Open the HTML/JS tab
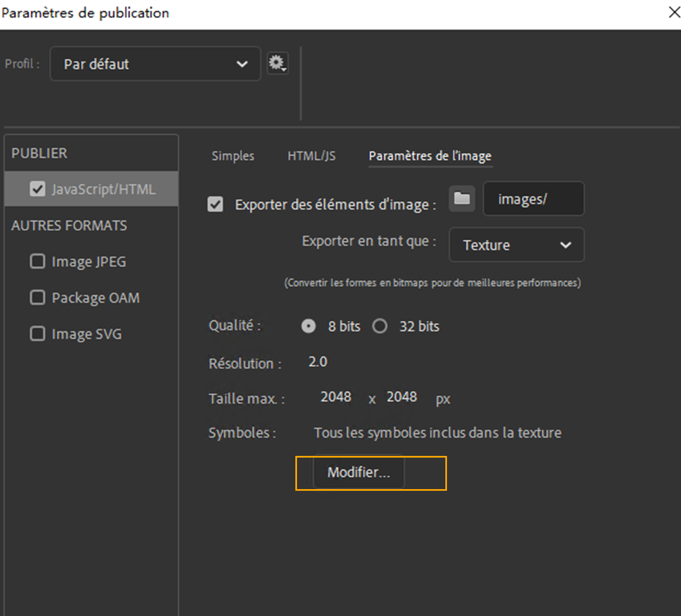681x616 pixels. 311,156
